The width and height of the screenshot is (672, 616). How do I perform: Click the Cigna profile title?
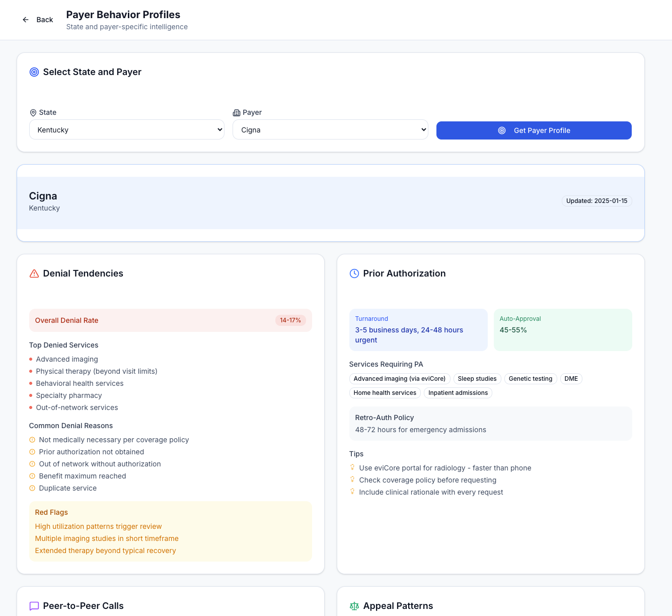(x=43, y=196)
